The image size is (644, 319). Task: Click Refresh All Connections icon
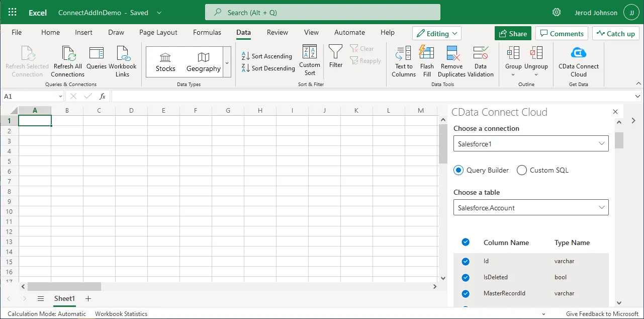click(68, 53)
